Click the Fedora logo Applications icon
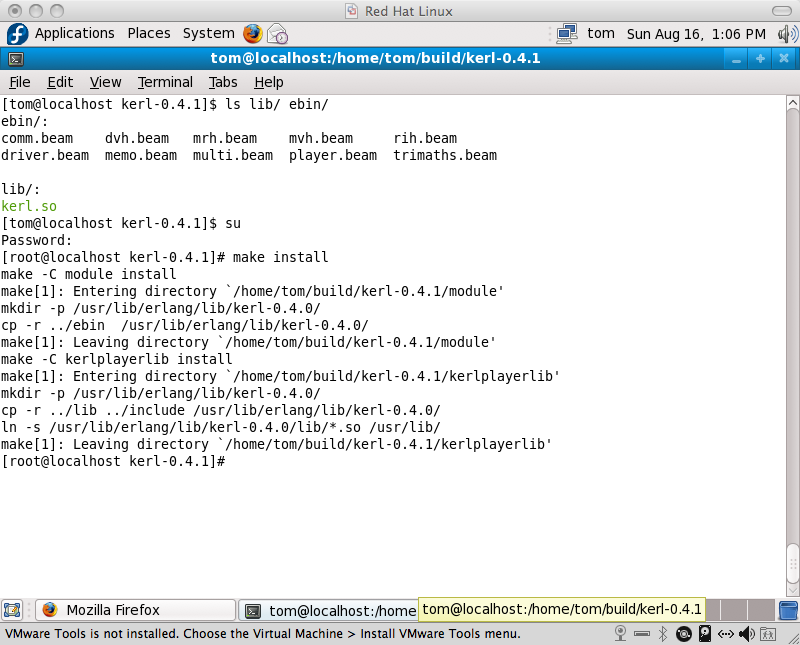 pos(17,33)
